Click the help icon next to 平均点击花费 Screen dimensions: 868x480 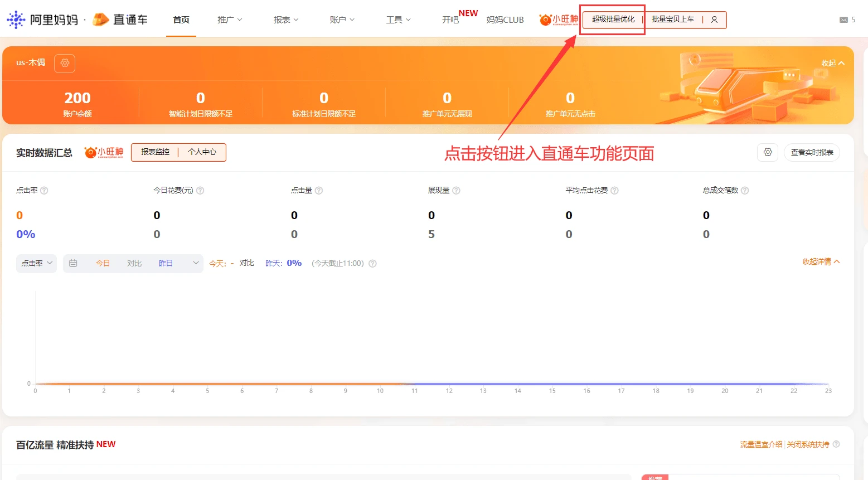(x=614, y=191)
